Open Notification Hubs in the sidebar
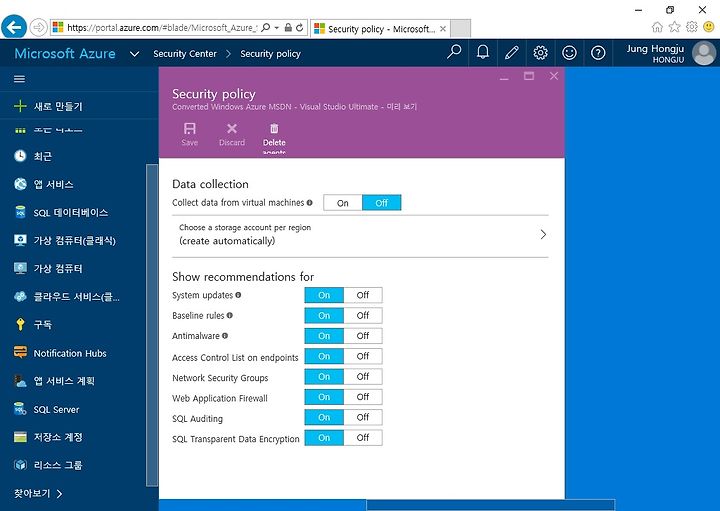The height and width of the screenshot is (511, 720). click(x=60, y=353)
